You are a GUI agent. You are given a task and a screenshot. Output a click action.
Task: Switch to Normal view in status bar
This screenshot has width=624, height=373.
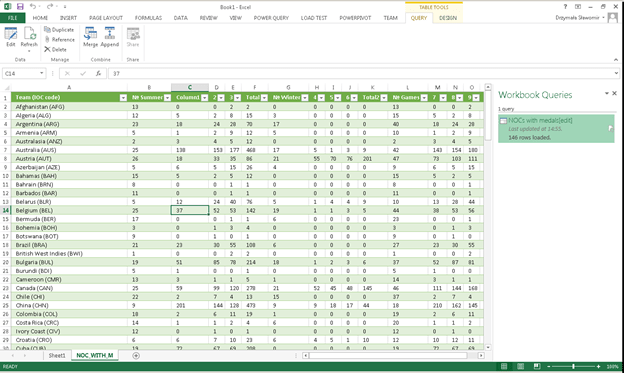click(504, 366)
